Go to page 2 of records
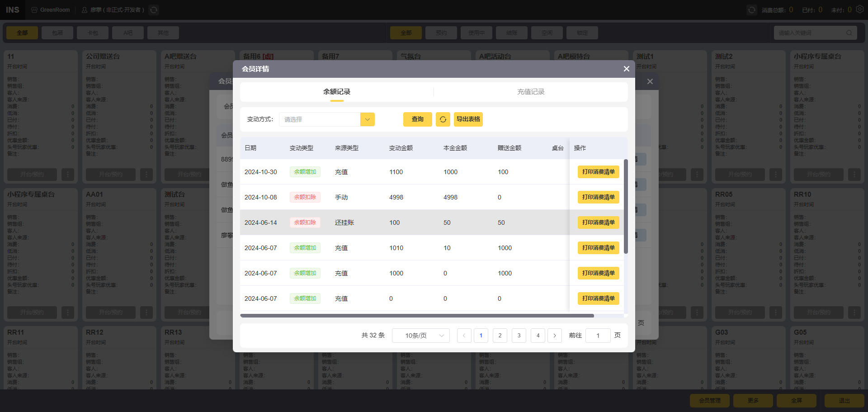Viewport: 868px width, 412px height. 500,336
